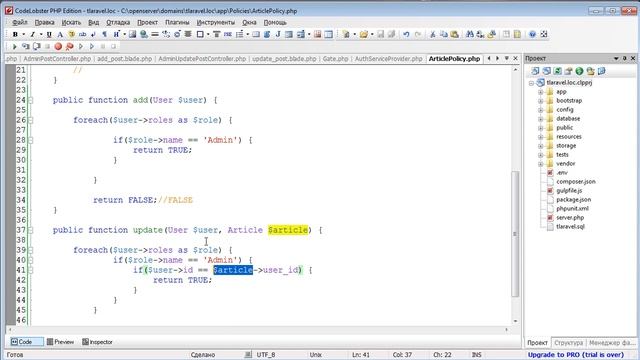The image size is (640, 360).
Task: Toggle breakpoint with the red circle icon
Action: (58, 47)
